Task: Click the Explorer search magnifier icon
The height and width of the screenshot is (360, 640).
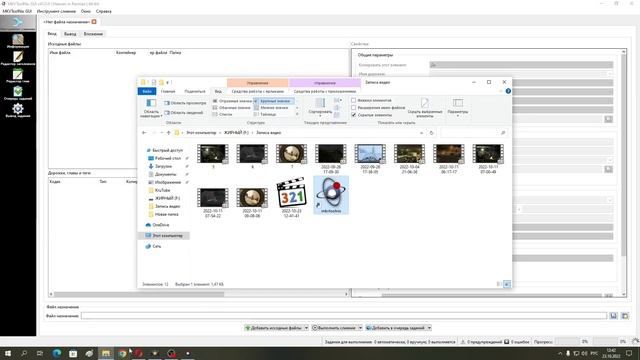Action: tap(503, 133)
